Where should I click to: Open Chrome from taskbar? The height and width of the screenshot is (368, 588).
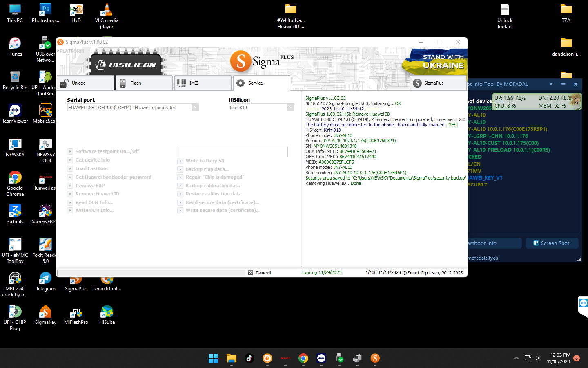pos(303,358)
